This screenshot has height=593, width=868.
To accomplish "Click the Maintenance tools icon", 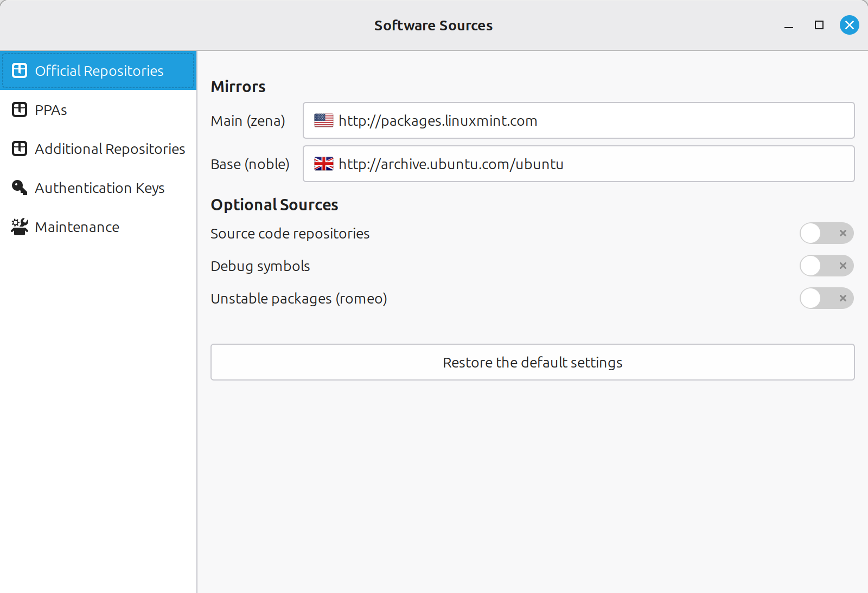I will pyautogui.click(x=20, y=227).
